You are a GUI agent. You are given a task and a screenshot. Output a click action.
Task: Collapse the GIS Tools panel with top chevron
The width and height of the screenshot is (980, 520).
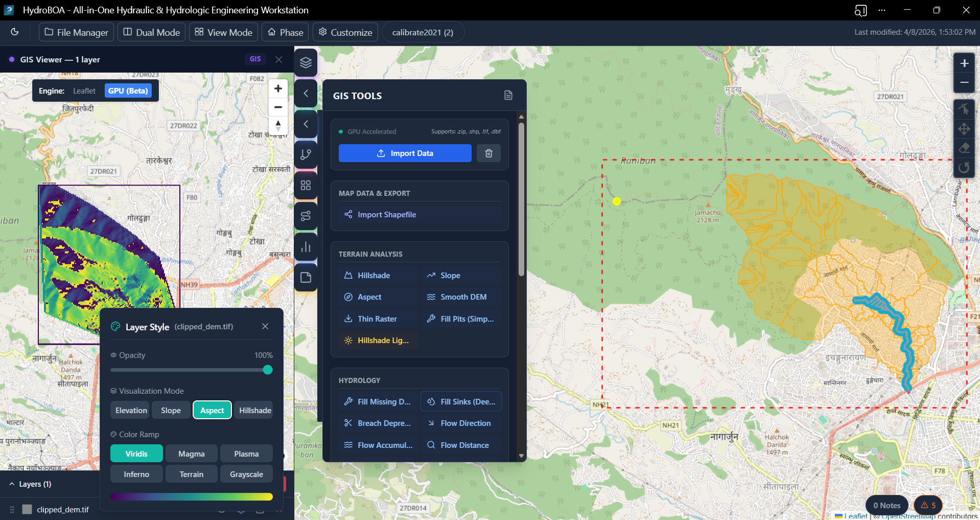pos(306,94)
